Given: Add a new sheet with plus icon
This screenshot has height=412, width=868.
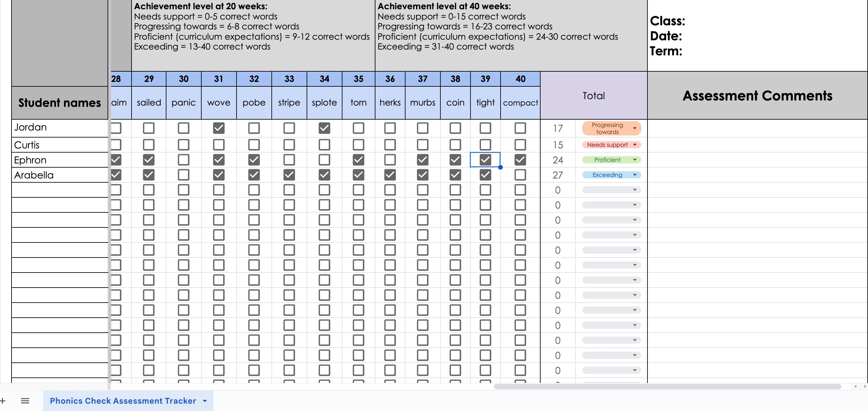Looking at the screenshot, I should click(3, 400).
